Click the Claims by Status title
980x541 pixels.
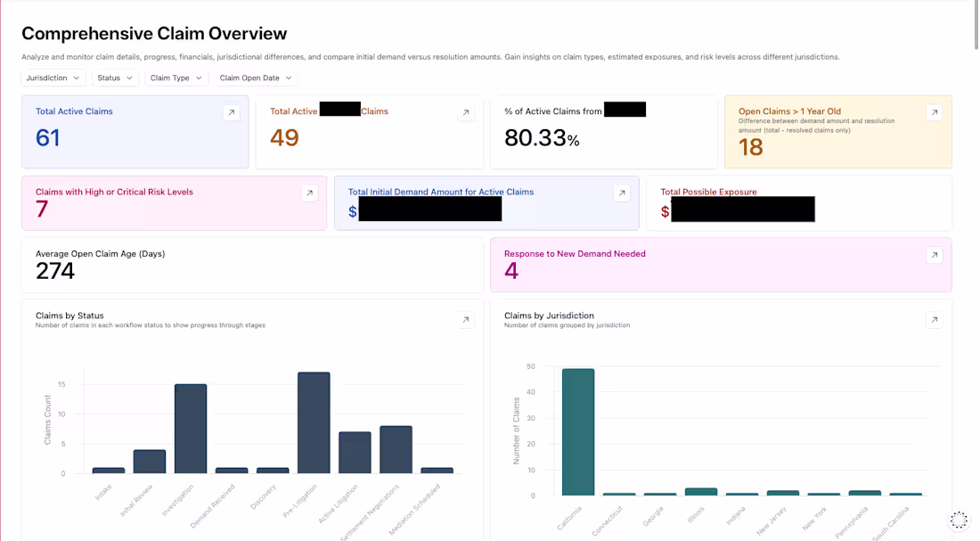pyautogui.click(x=69, y=316)
